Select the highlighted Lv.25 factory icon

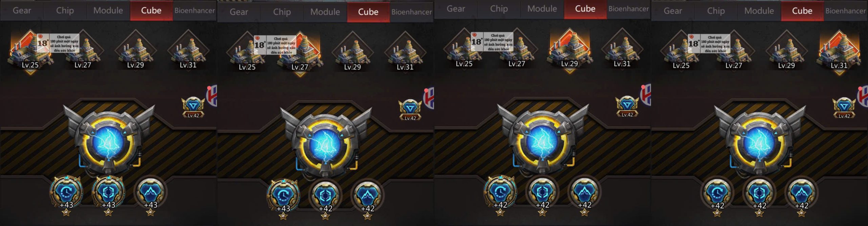click(30, 52)
